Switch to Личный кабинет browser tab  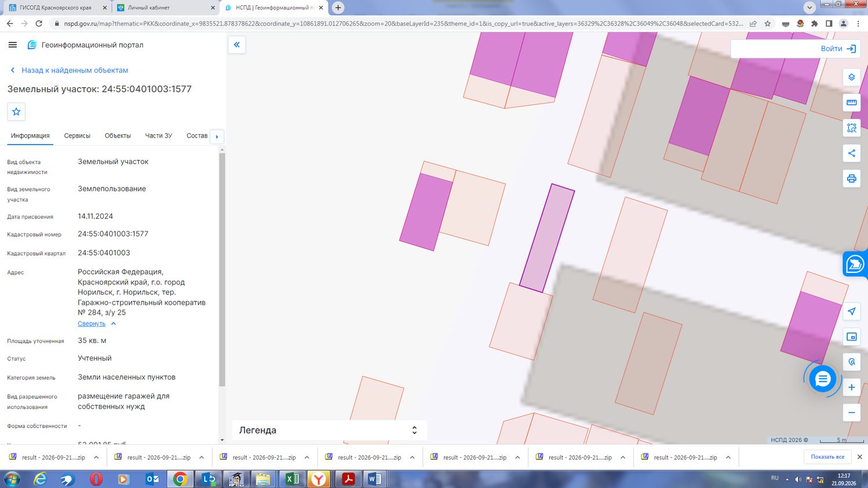tap(165, 8)
